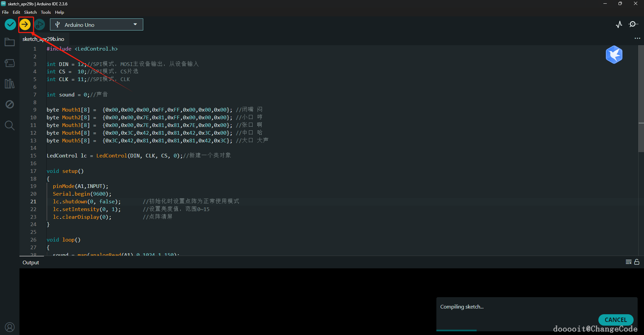Image resolution: width=644 pixels, height=335 pixels.
Task: Open the File menu
Action: [x=5, y=12]
